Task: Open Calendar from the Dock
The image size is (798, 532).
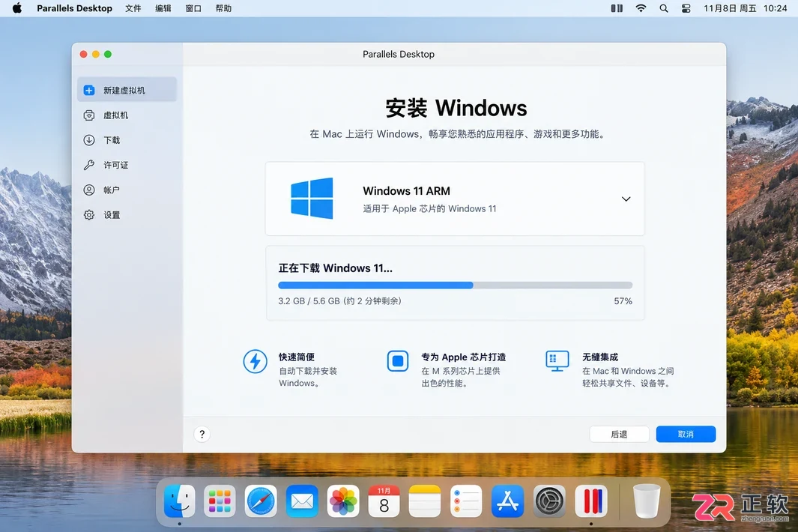Action: click(384, 501)
